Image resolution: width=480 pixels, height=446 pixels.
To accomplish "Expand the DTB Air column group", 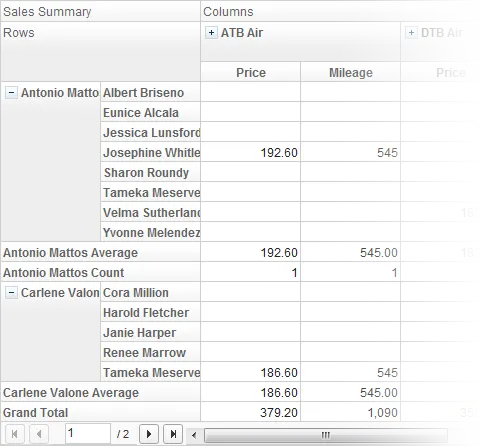I will tap(411, 33).
